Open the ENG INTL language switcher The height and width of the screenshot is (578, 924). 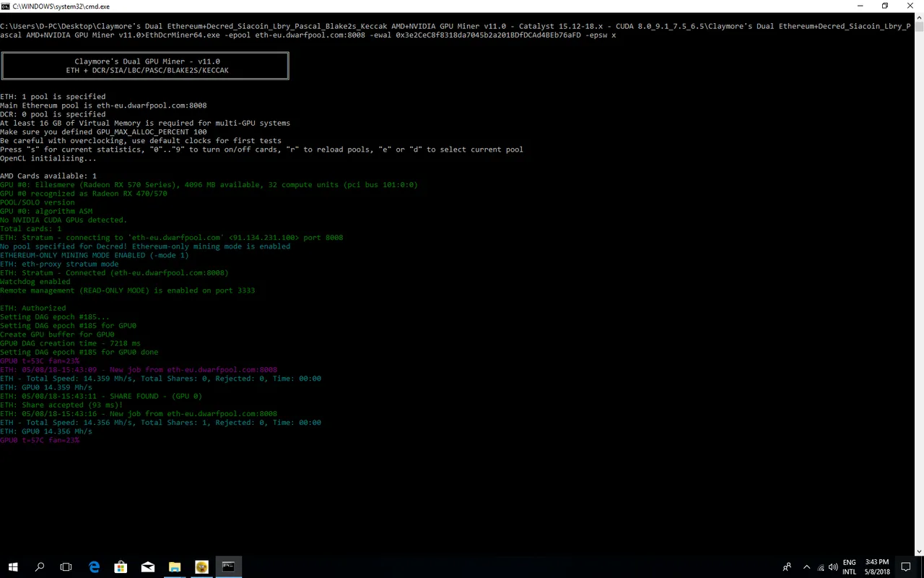(x=850, y=567)
